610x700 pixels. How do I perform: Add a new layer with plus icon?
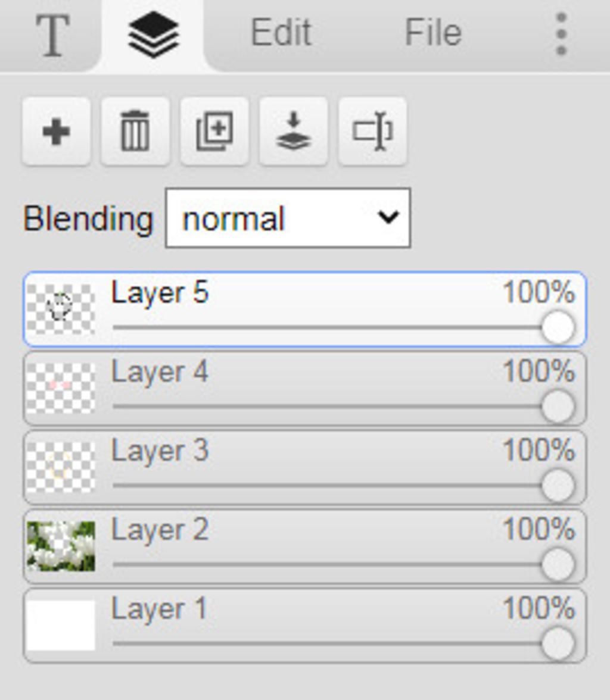click(57, 131)
